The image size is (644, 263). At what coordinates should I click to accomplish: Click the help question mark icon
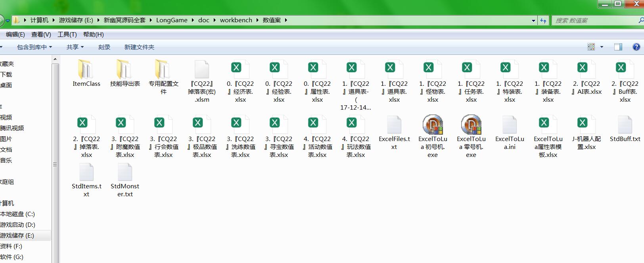636,47
